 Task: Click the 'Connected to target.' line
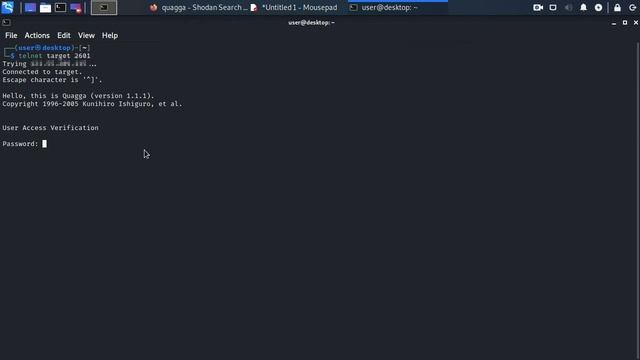coord(42,72)
